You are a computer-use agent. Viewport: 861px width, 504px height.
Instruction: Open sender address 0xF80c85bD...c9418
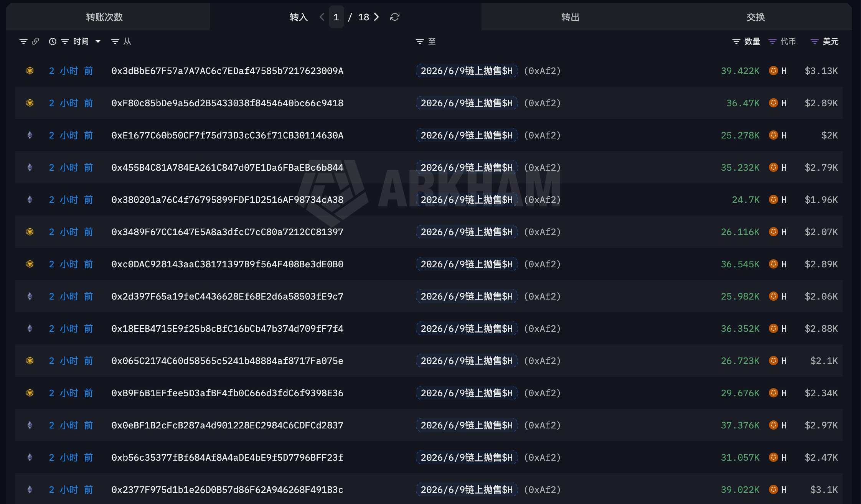point(227,103)
